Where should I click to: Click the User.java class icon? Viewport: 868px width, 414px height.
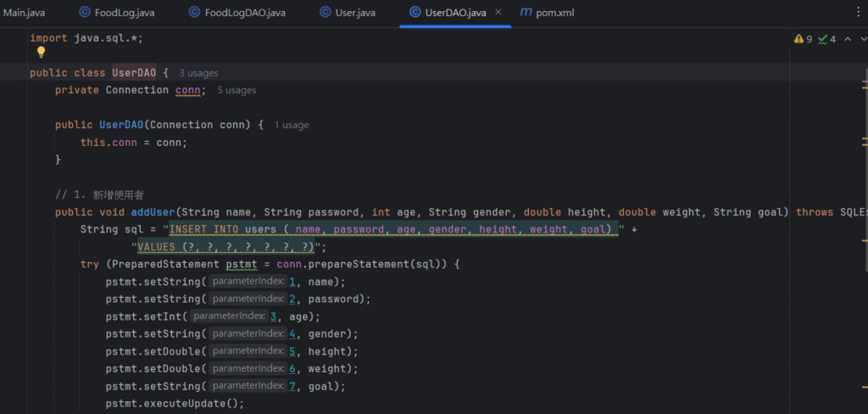(x=325, y=12)
